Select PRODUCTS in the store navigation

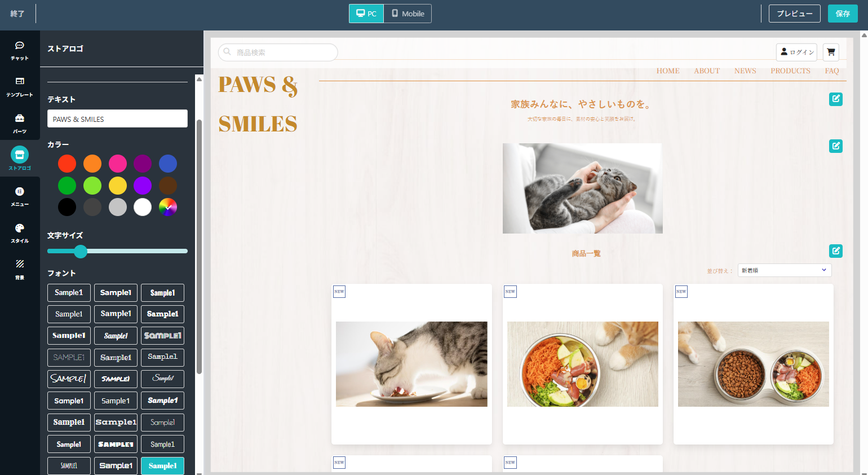click(x=790, y=71)
